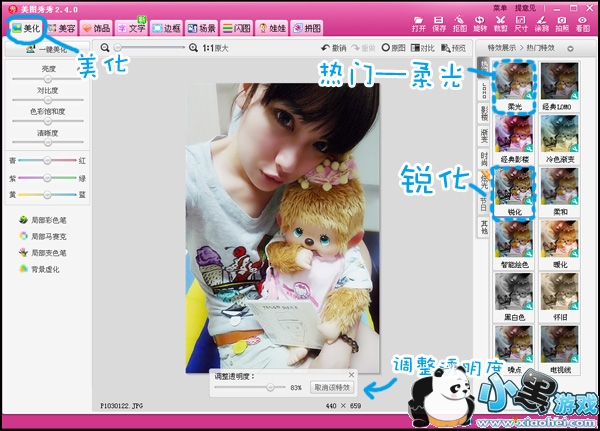Click the 一键美化 one-click beautify button
The width and height of the screenshot is (600, 431).
47,49
